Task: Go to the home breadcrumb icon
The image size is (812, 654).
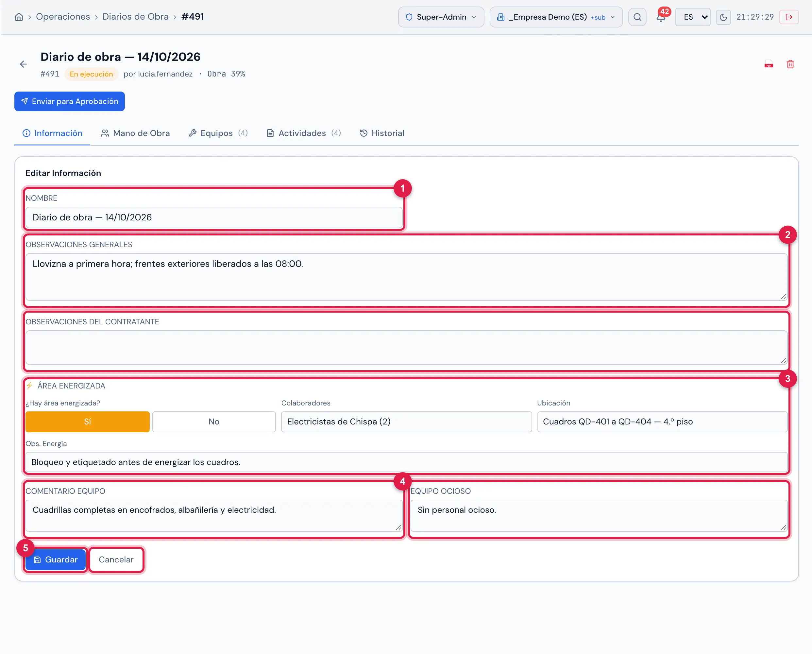Action: tap(19, 17)
